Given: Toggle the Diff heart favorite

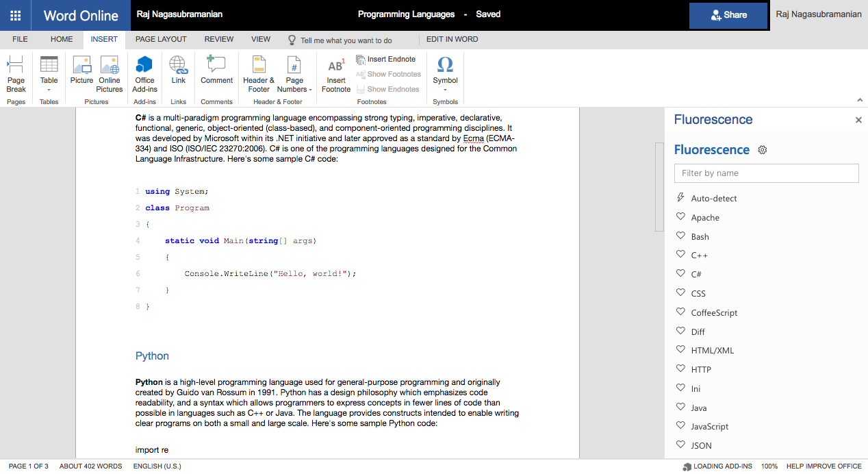Looking at the screenshot, I should click(x=680, y=331).
